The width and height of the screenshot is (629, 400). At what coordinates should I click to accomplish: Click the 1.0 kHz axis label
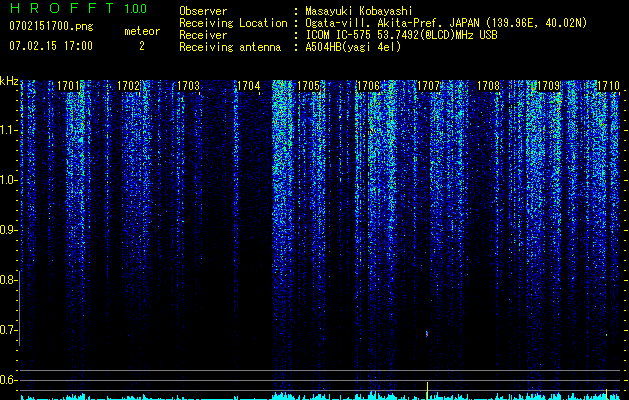click(8, 180)
